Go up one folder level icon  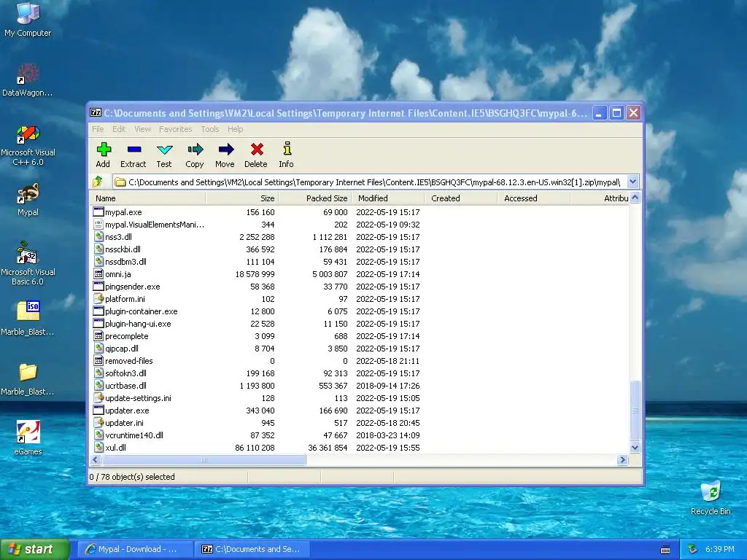98,182
